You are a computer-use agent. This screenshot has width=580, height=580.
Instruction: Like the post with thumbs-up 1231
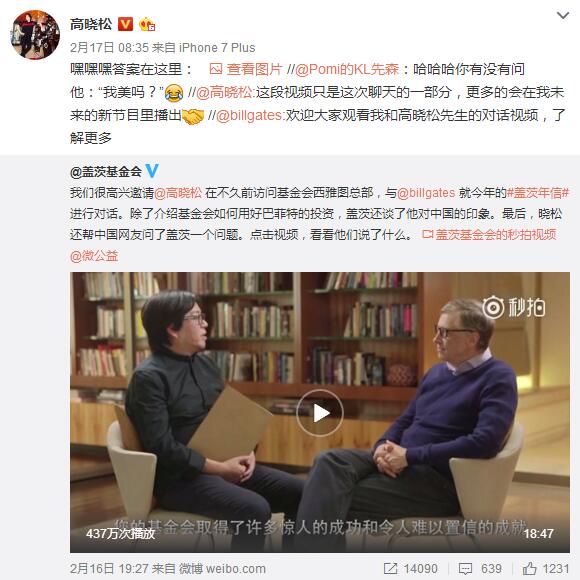point(546,569)
